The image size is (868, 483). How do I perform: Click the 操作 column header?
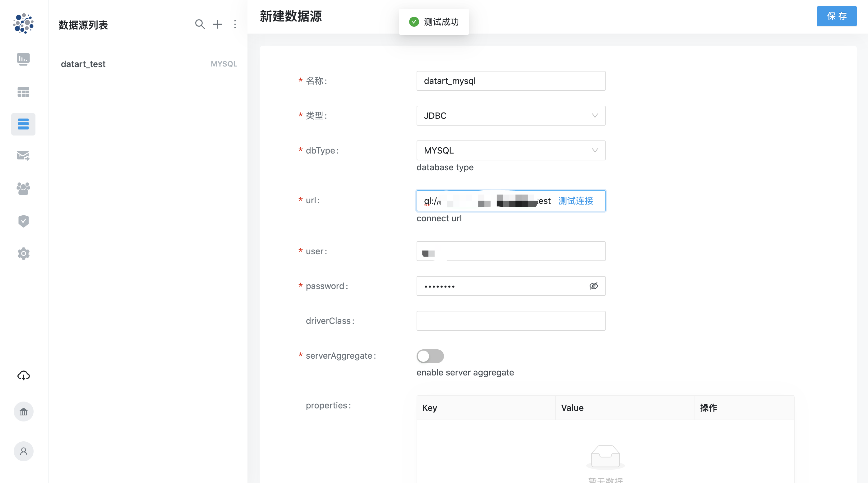[744, 408]
